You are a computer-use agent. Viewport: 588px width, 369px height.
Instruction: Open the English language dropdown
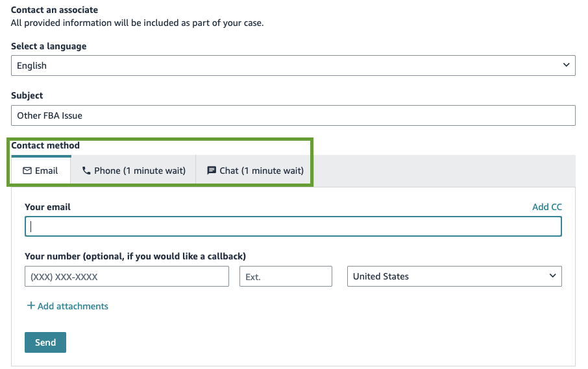point(293,65)
